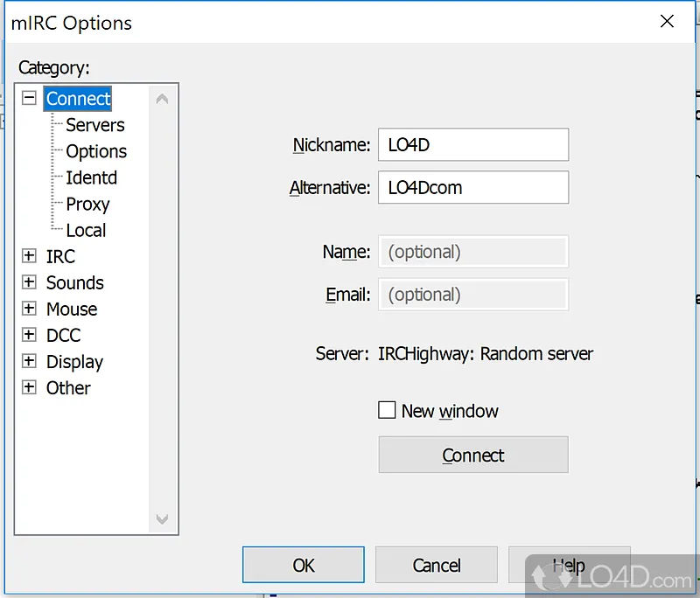Expand the Mouse category

tap(29, 308)
